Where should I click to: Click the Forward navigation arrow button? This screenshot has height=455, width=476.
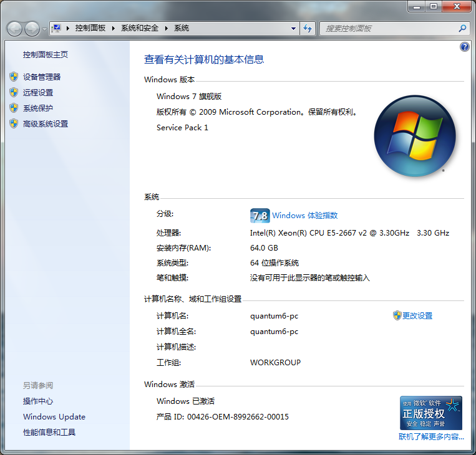click(x=32, y=29)
